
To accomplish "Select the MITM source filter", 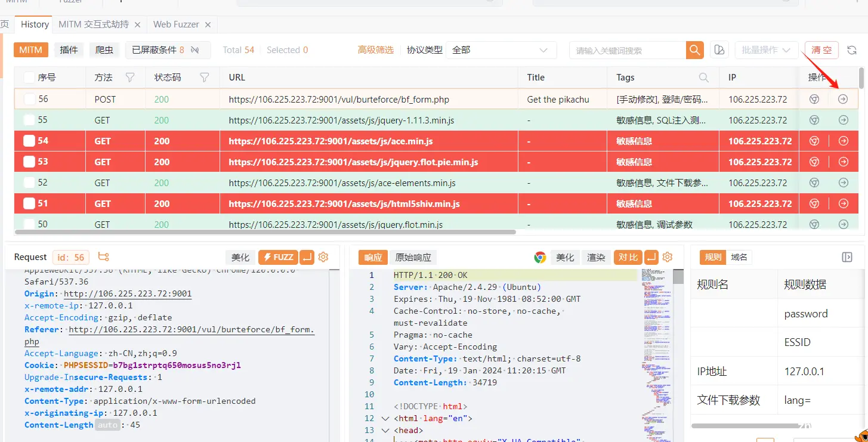I will (x=30, y=50).
